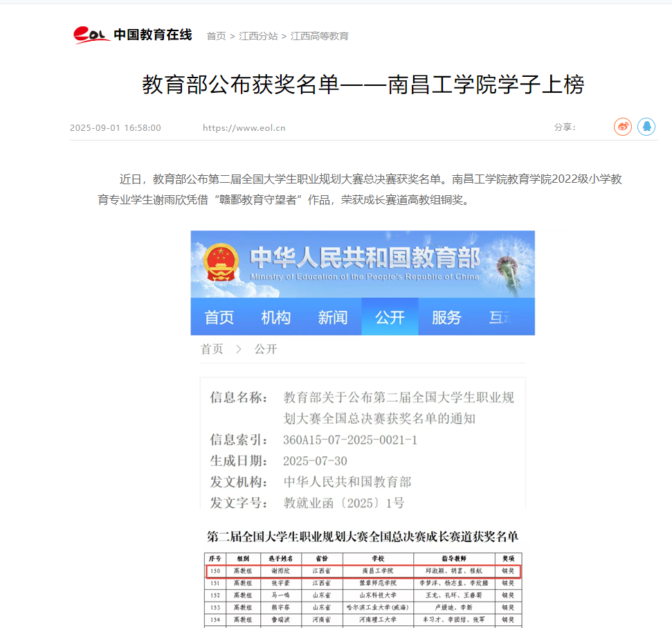This screenshot has height=628, width=672.
Task: Click the 河南理工大学 cell in row 154
Action: 378,620
